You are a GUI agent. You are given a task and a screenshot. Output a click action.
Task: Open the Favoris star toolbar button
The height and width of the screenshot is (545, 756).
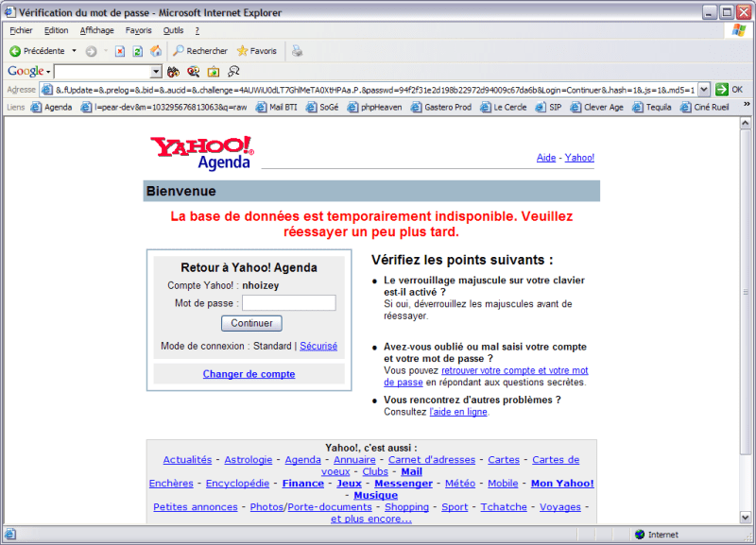(257, 51)
